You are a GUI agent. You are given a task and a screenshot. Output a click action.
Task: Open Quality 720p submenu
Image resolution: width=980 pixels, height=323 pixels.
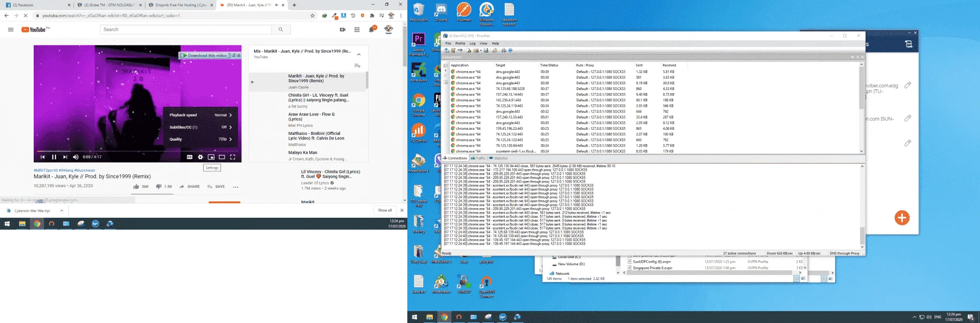(200, 139)
